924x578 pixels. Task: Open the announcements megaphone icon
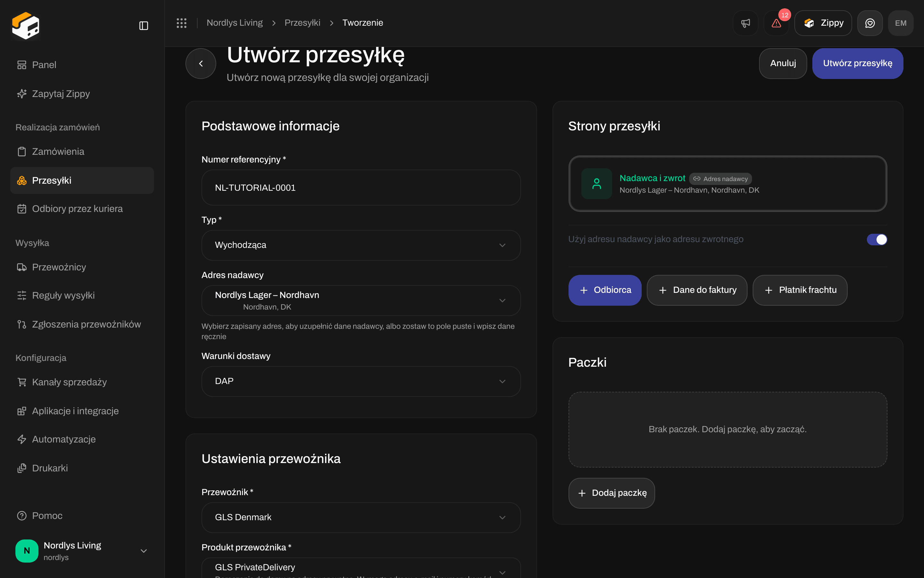click(745, 23)
